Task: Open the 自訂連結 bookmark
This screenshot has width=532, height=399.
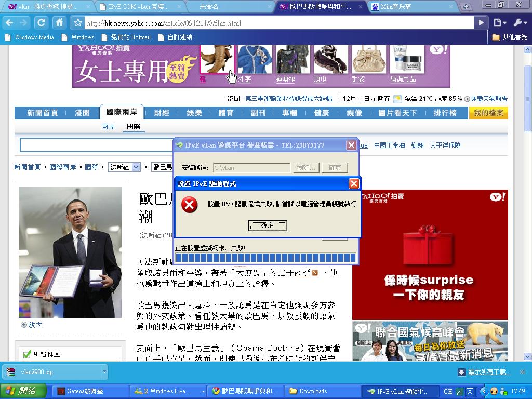Action: [x=176, y=37]
